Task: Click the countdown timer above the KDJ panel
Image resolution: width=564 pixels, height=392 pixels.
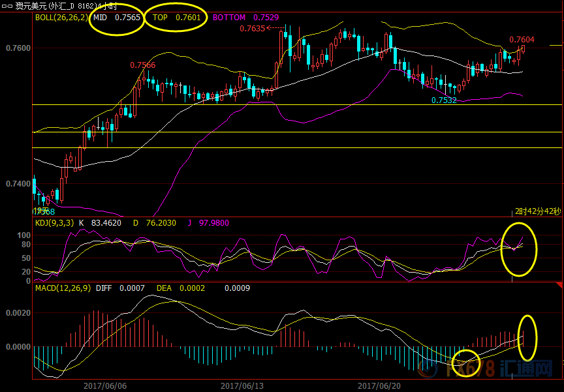Action: 537,212
